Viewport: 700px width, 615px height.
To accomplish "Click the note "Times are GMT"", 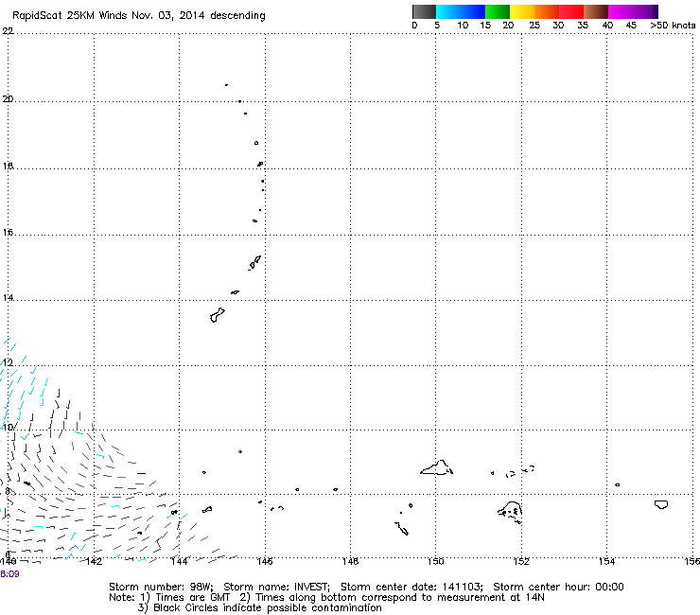I will (x=192, y=598).
